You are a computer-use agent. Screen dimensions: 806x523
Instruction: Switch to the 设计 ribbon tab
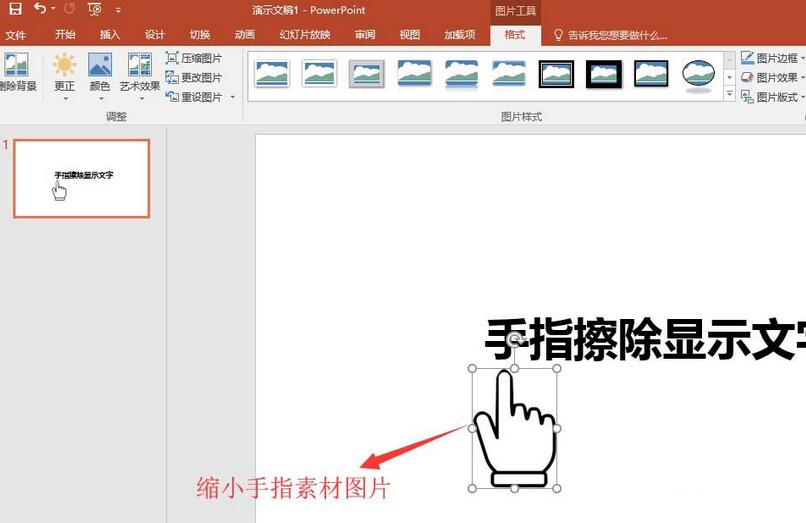tap(154, 34)
